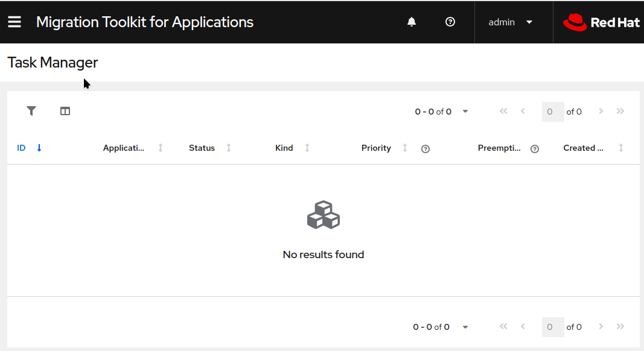The width and height of the screenshot is (644, 351).
Task: Open the hamburger navigation menu
Action: pyautogui.click(x=14, y=22)
